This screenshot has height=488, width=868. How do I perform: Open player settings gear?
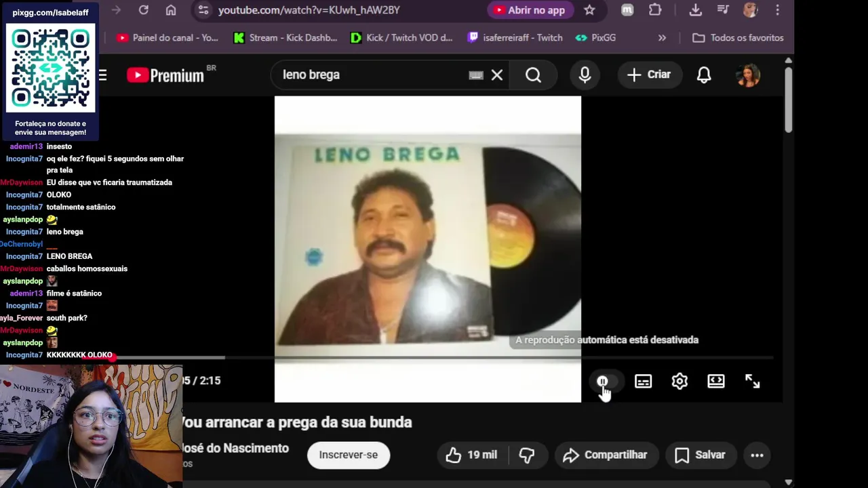tap(679, 382)
